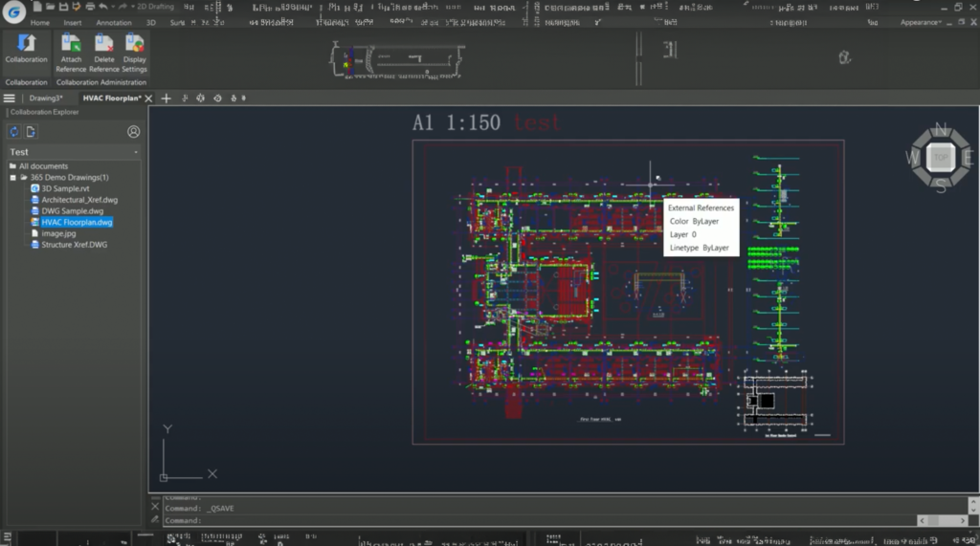Open the Insert ribbon tab

(72, 22)
